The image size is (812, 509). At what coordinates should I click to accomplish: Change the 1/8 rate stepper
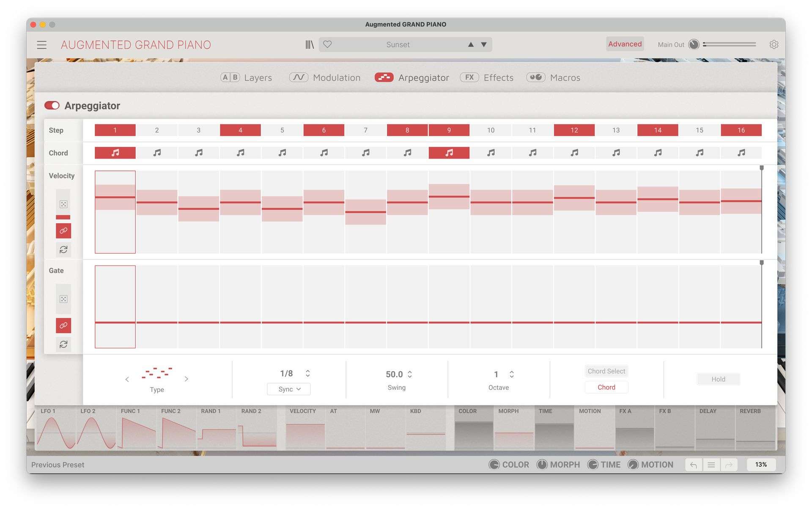[307, 373]
